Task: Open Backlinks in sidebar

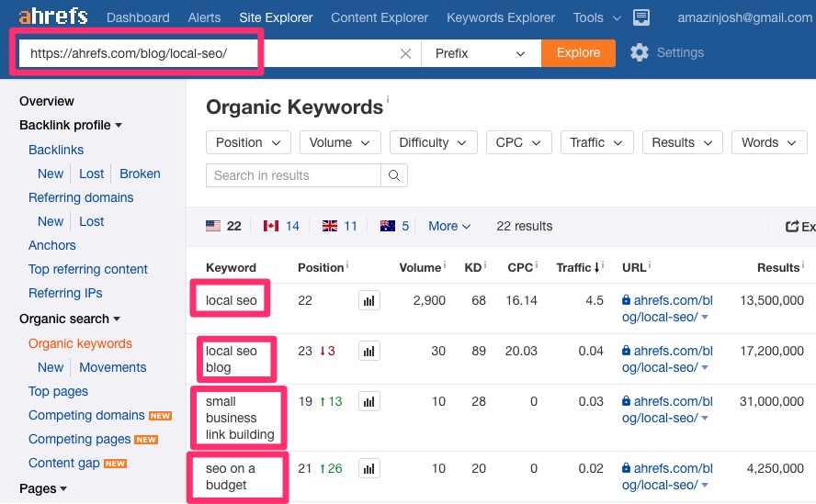Action: (56, 150)
